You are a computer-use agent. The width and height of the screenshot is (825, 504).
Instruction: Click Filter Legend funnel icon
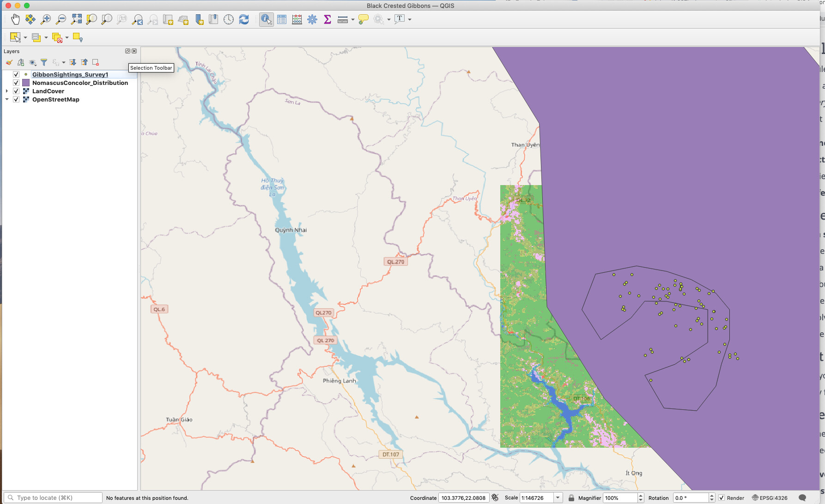[44, 62]
